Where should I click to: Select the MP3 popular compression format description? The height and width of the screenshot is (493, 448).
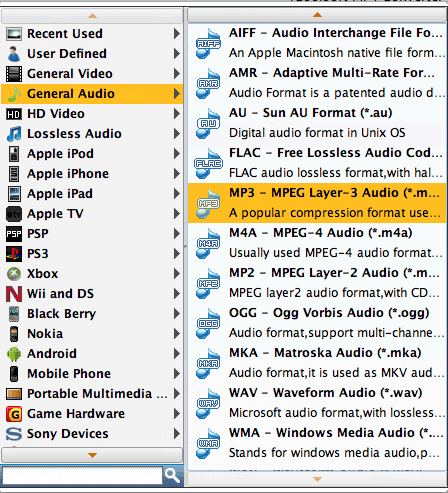point(335,213)
